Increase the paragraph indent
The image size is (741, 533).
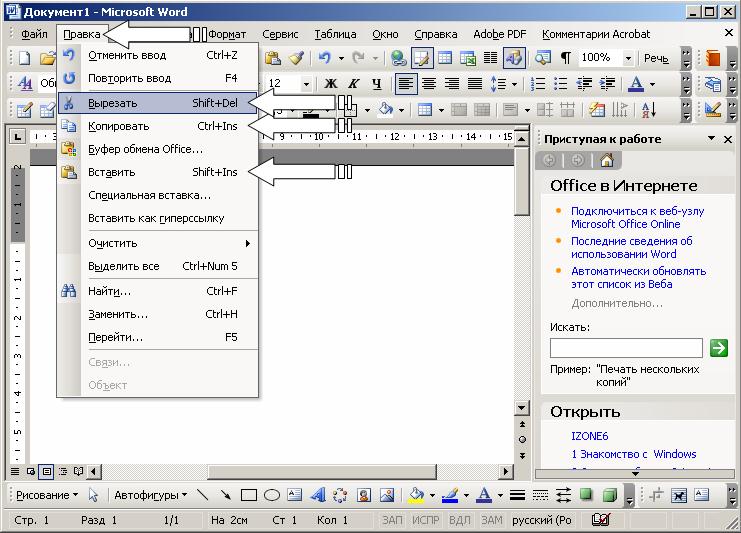pyautogui.click(x=607, y=84)
